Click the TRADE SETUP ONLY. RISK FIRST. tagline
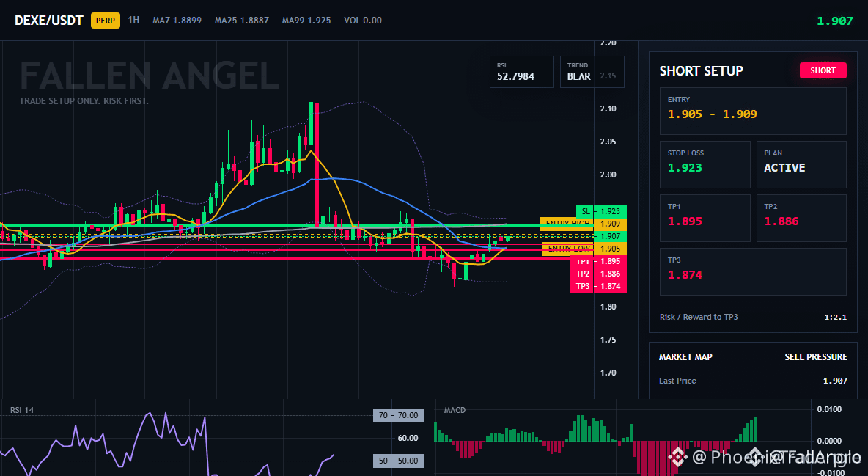The width and height of the screenshot is (868, 476). [84, 101]
